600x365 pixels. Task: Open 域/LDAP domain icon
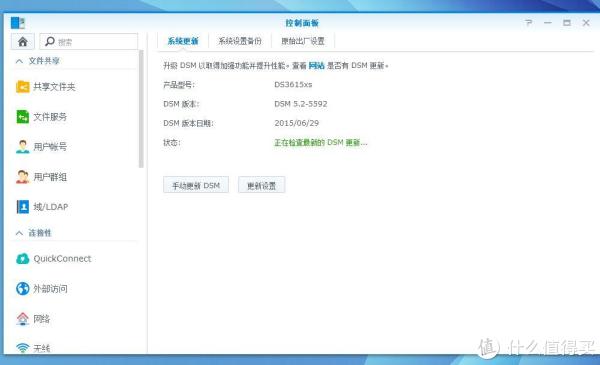(x=23, y=207)
